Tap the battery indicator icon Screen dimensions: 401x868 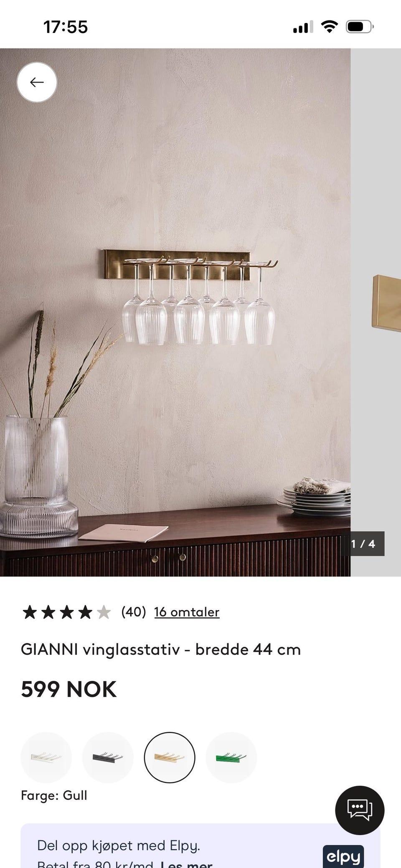[x=360, y=27]
